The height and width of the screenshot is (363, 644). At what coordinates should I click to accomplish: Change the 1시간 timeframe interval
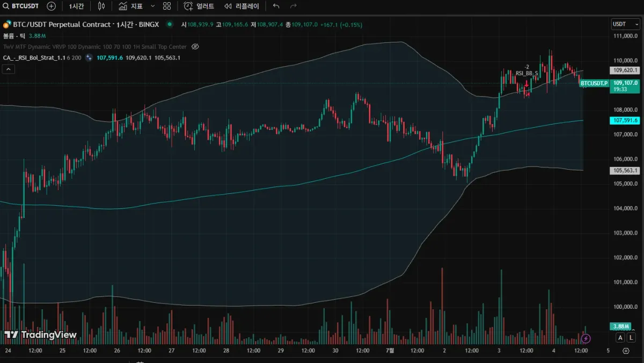click(76, 6)
